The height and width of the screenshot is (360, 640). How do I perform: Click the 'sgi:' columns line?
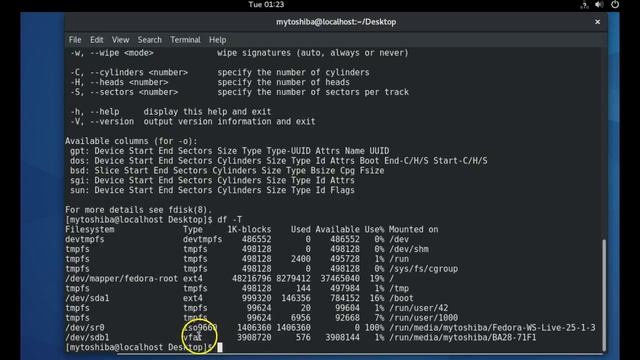coord(212,180)
